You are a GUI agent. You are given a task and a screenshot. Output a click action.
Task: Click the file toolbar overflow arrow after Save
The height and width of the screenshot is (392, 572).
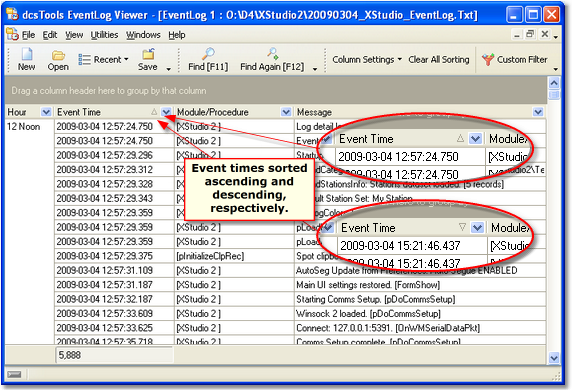click(169, 69)
